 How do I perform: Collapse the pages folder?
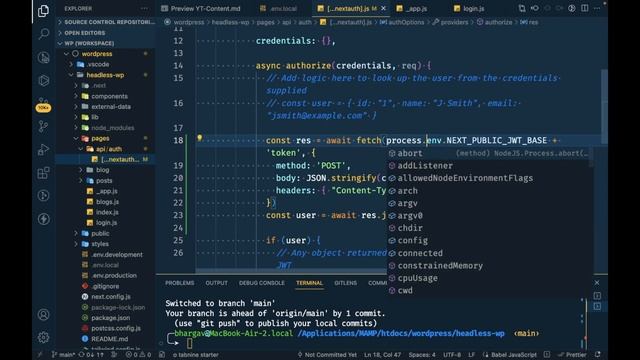click(106, 138)
